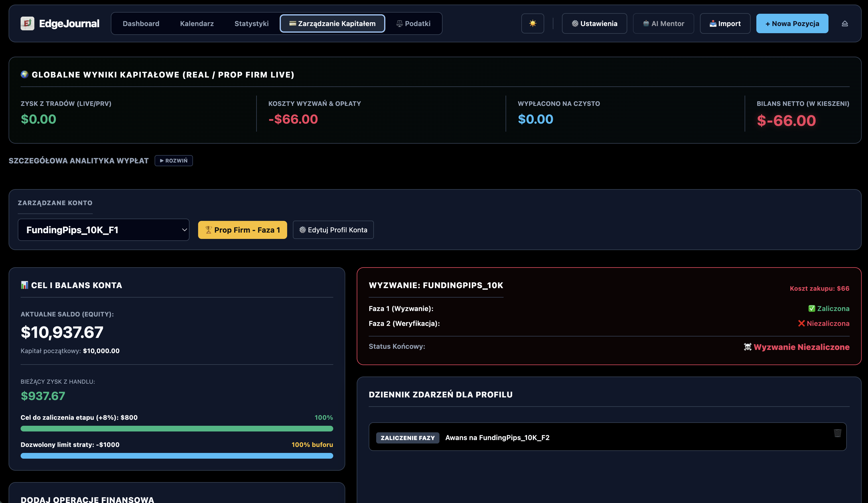This screenshot has height=503, width=868.
Task: Open the Dashboard tab
Action: (x=141, y=23)
